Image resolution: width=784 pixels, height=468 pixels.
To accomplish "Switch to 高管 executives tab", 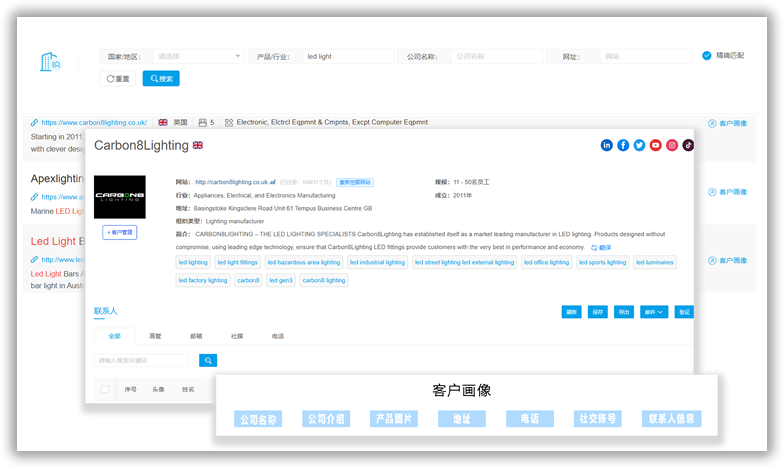I will [156, 336].
